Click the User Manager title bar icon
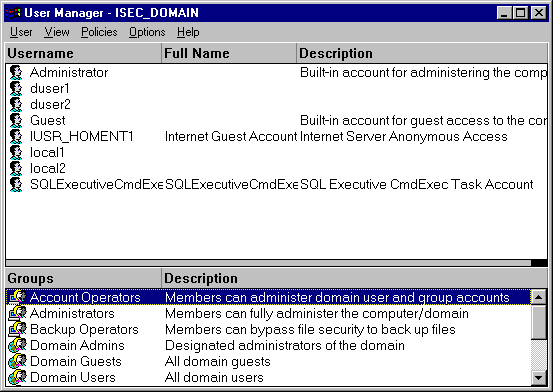Viewport: 553px width, 392px height. [x=13, y=13]
